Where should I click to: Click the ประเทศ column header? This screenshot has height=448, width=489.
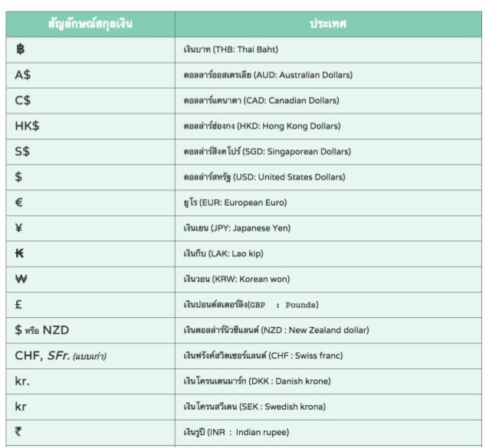[x=328, y=24]
